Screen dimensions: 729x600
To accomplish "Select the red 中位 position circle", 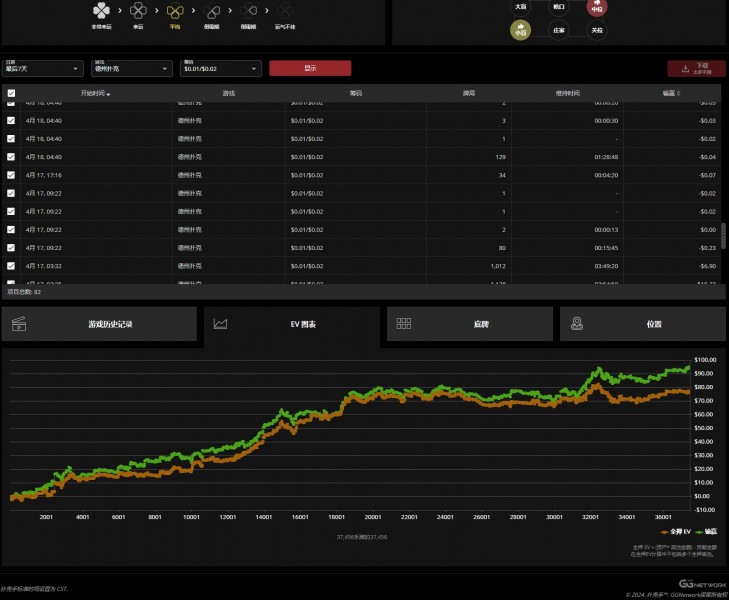I will pyautogui.click(x=596, y=7).
